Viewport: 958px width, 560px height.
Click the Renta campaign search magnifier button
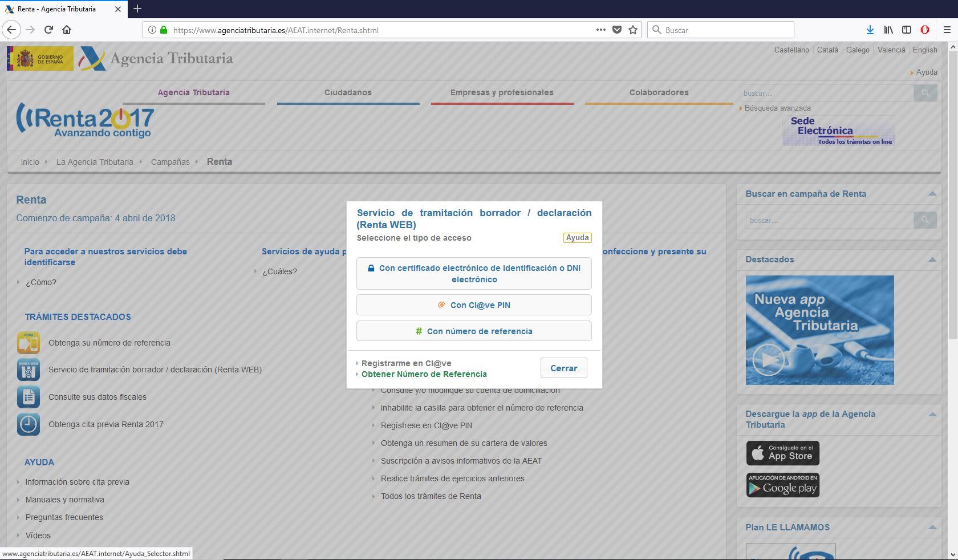point(925,220)
